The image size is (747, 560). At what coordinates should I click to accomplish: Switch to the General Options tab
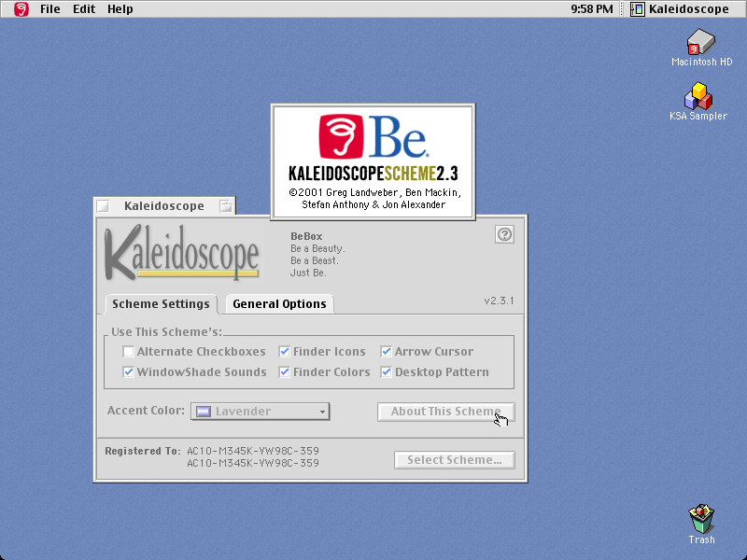coord(279,304)
